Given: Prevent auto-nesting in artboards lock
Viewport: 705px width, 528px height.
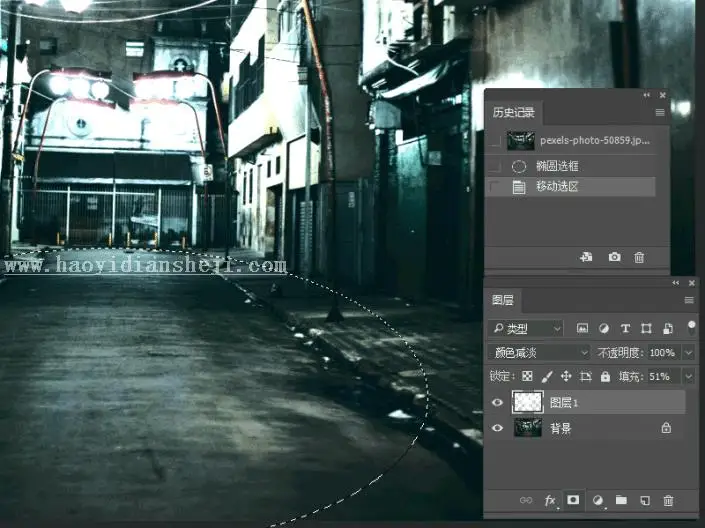Looking at the screenshot, I should coord(585,376).
